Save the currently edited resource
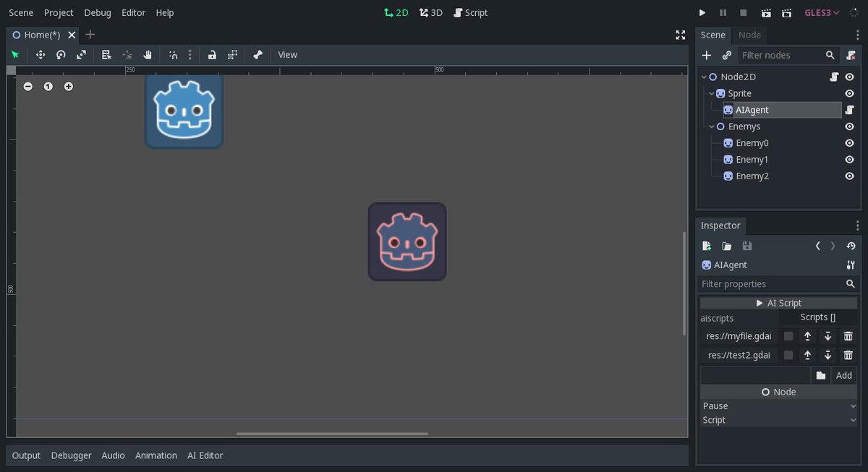The image size is (868, 472). [747, 246]
